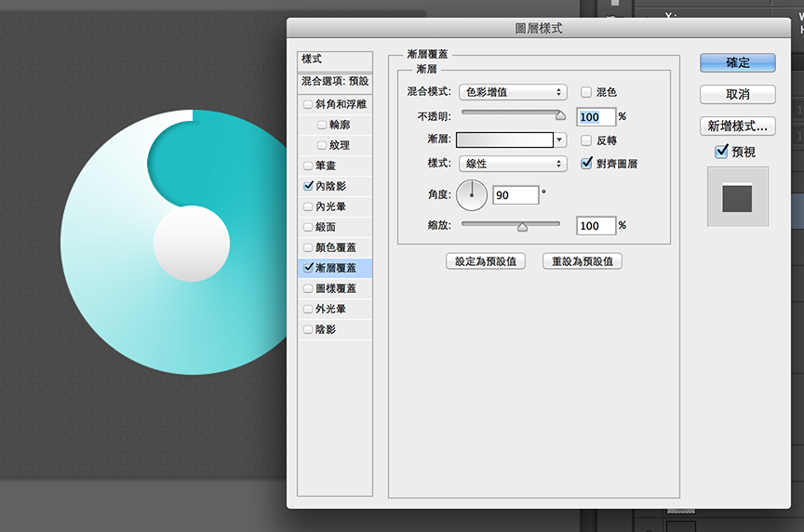Select 混合選項: 預設 entry

335,81
